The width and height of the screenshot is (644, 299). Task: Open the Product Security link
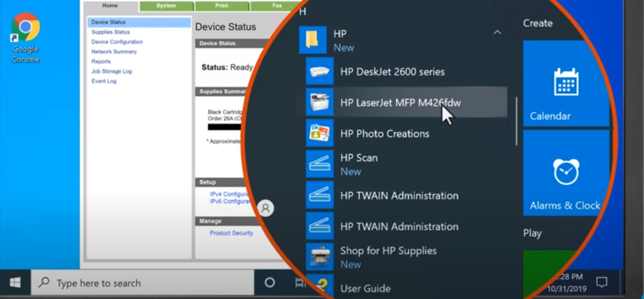(x=231, y=233)
